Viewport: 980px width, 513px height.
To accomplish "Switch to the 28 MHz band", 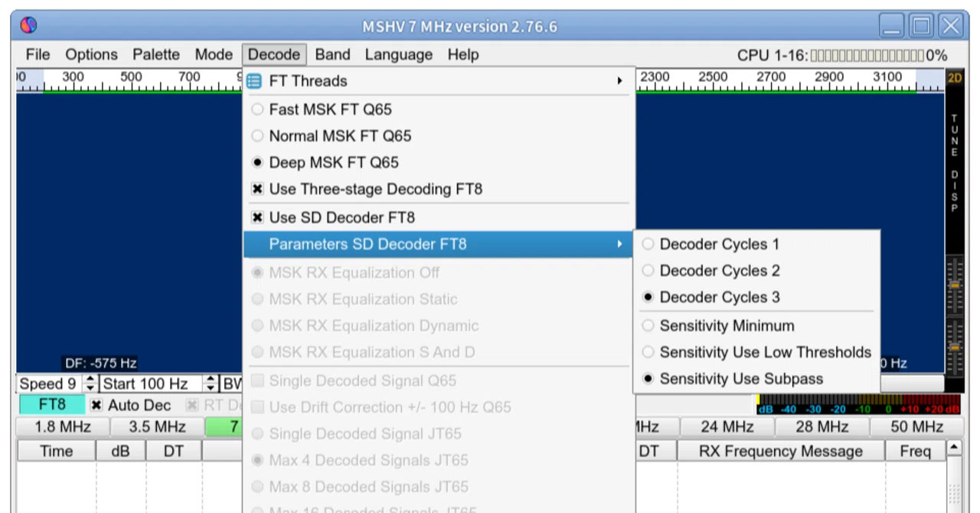I will click(822, 427).
